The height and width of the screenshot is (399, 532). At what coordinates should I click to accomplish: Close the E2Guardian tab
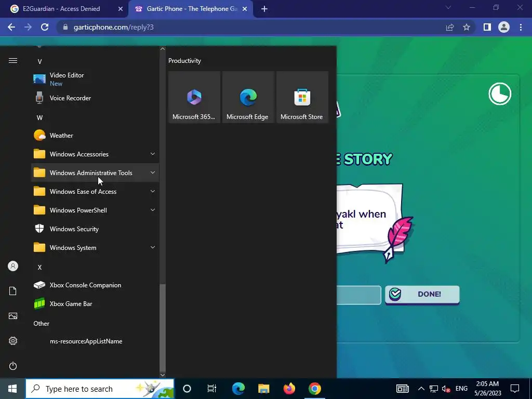pyautogui.click(x=121, y=9)
